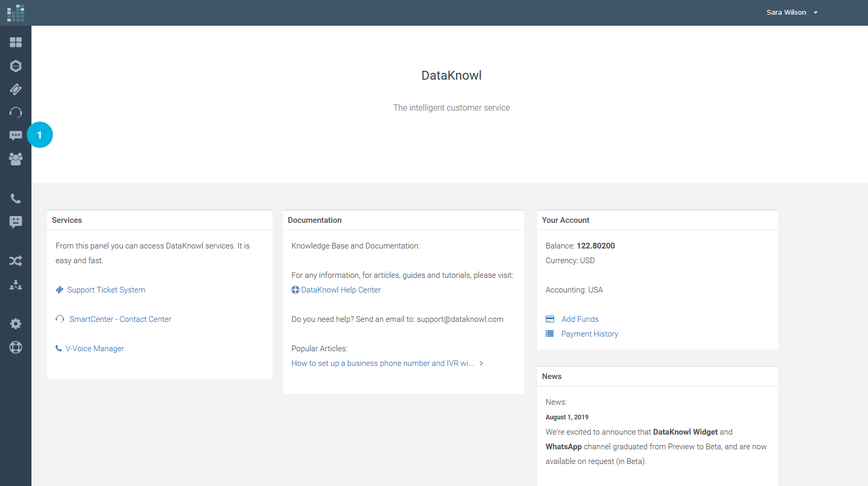Open the settings gear icon in sidebar
The height and width of the screenshot is (486, 868).
click(16, 323)
